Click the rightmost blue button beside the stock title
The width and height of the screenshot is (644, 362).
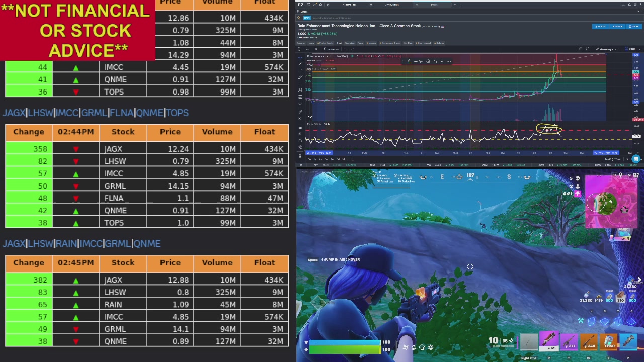coord(634,26)
